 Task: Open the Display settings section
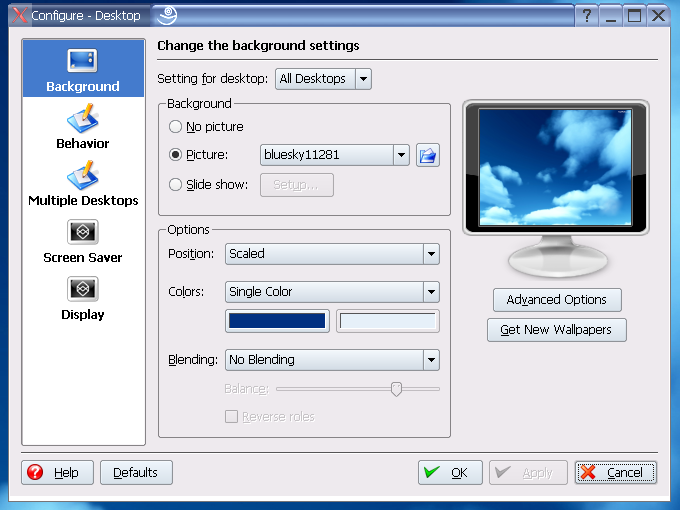click(x=83, y=298)
